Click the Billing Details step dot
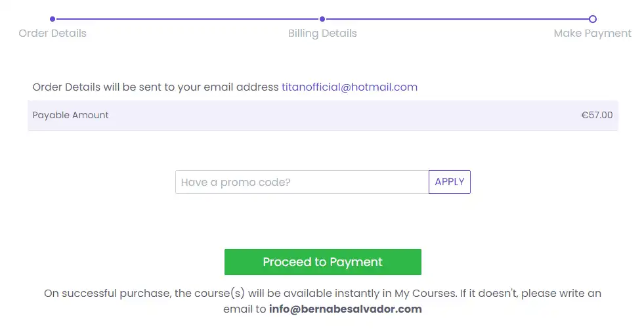Viewport: 644px width, 333px height. [x=322, y=19]
